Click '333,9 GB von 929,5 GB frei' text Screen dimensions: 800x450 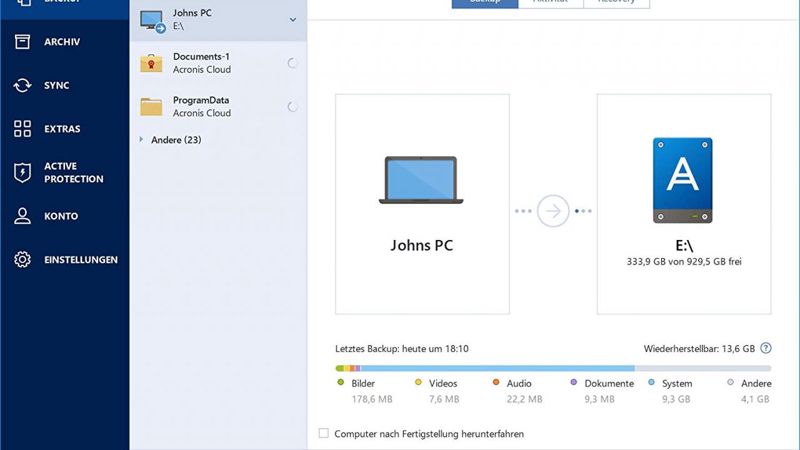tap(684, 262)
